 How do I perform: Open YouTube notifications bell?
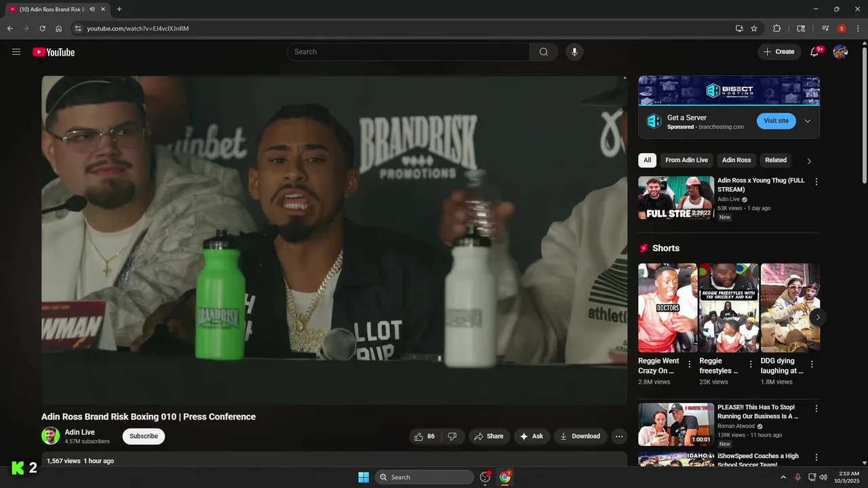click(815, 52)
